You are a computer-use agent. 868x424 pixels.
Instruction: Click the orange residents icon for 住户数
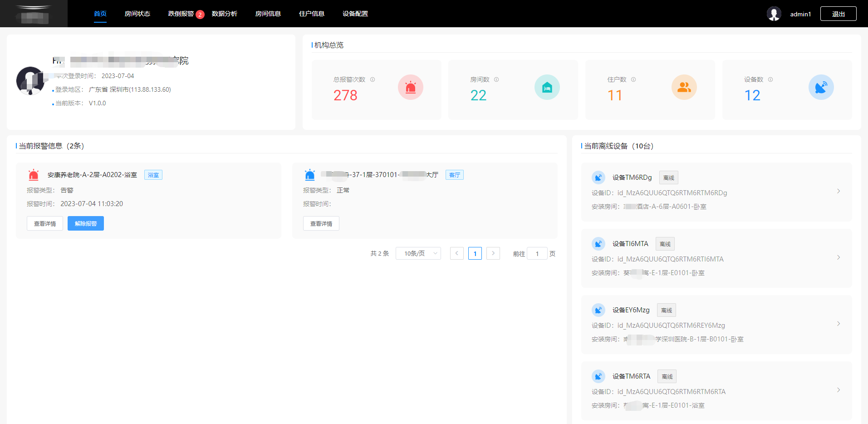[684, 87]
